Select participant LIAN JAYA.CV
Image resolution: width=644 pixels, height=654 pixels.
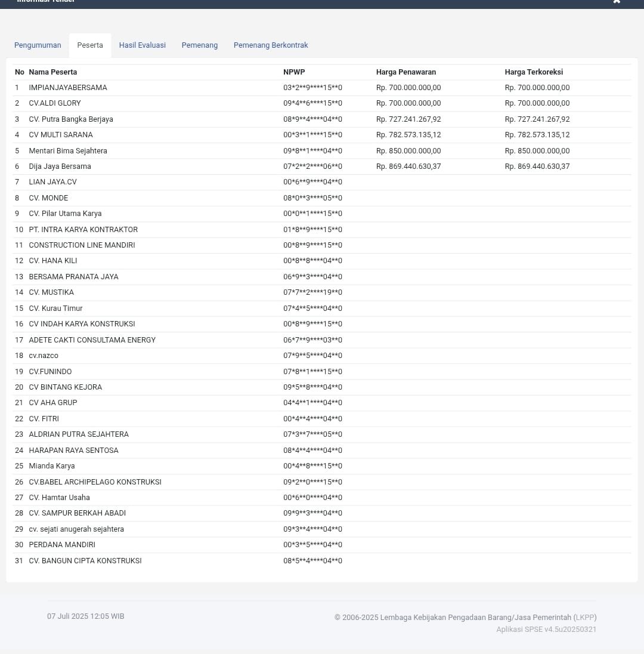[53, 182]
